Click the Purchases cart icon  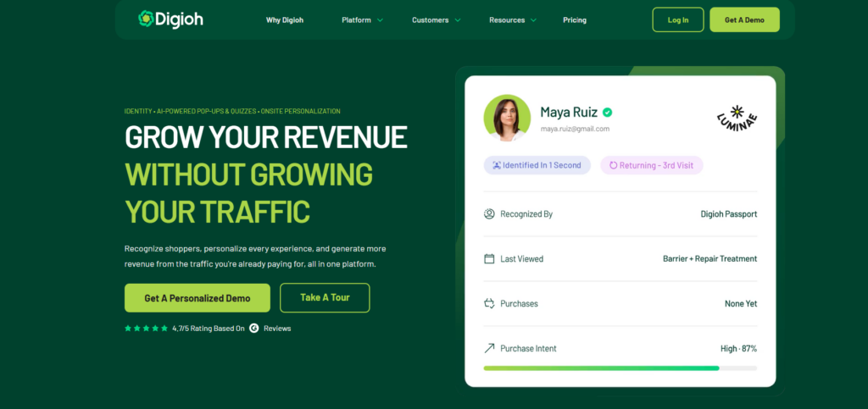489,303
